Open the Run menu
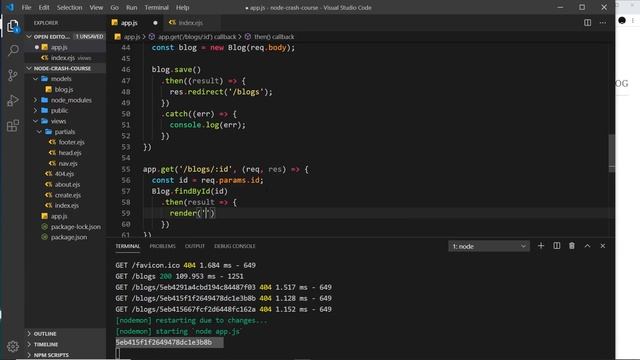The height and width of the screenshot is (360, 640). [131, 7]
